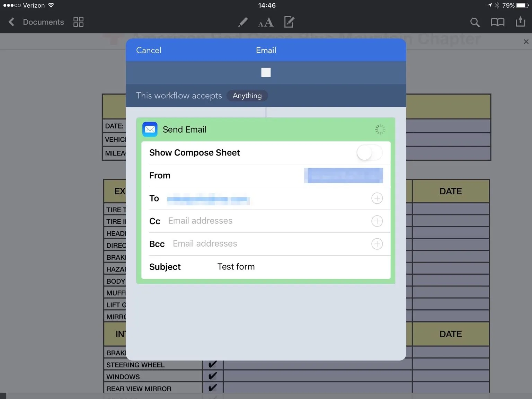532x399 pixels.
Task: Open the bookmarks book icon
Action: (497, 23)
